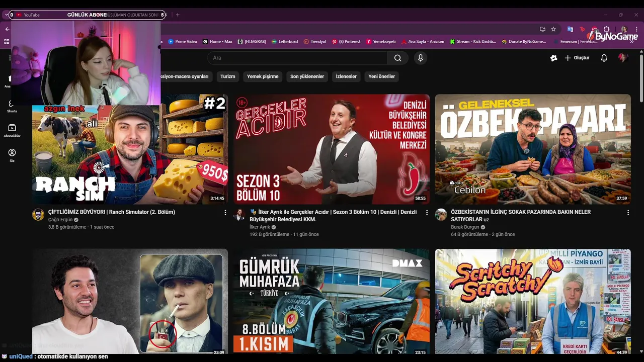Select the Turizm filter chip
Screen dimensions: 644x362
coord(228,76)
